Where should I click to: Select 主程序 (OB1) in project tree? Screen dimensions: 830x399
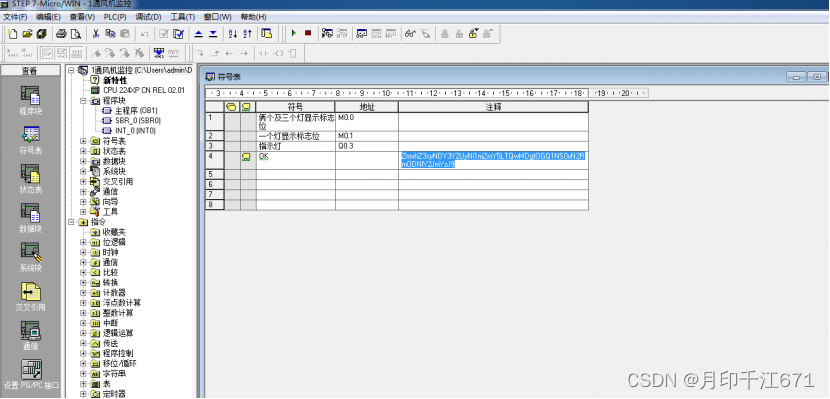(136, 111)
